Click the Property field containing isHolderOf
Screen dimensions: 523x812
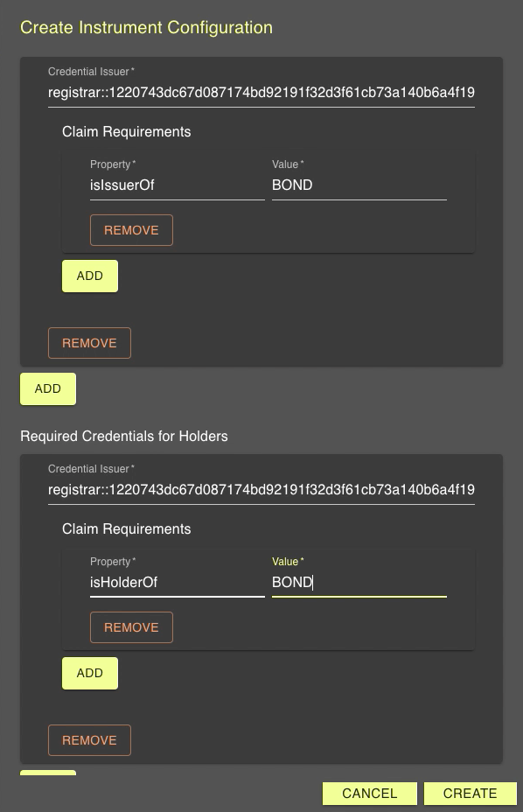pos(175,583)
